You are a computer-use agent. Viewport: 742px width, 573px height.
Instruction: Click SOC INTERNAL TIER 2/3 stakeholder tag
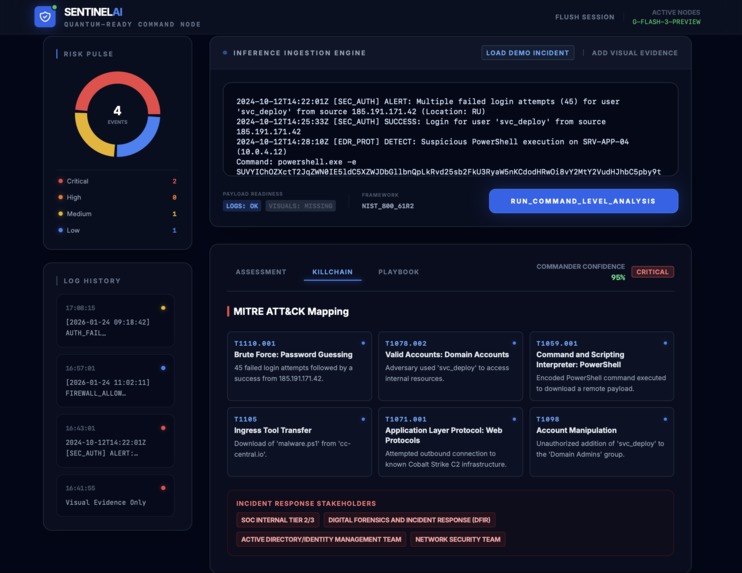[277, 520]
